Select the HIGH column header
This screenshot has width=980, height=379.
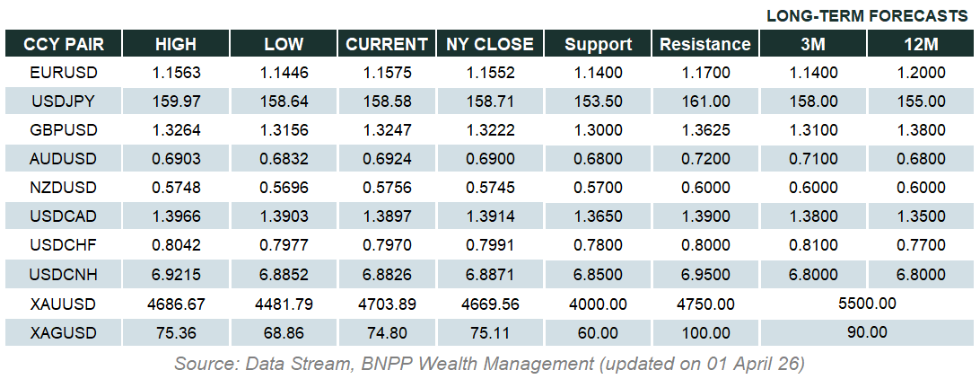pos(176,44)
